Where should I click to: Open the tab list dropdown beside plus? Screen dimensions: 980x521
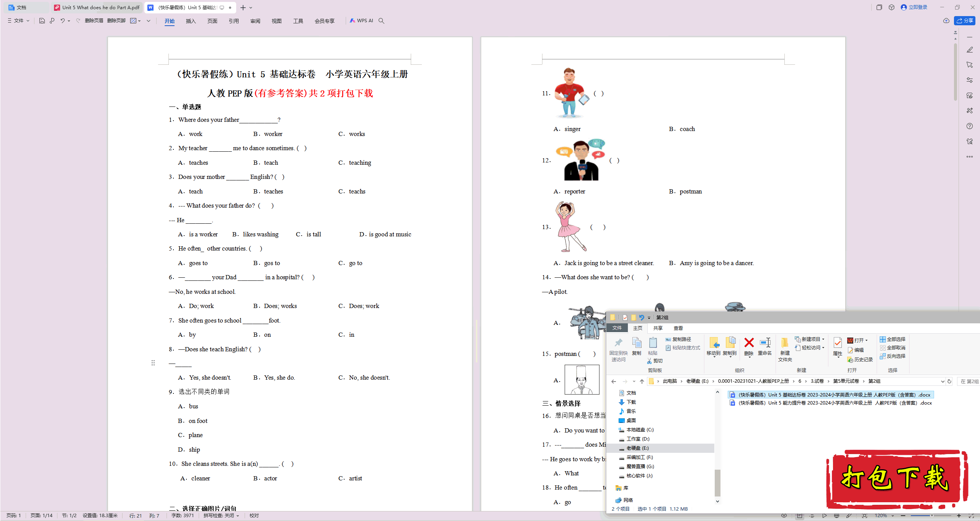251,8
